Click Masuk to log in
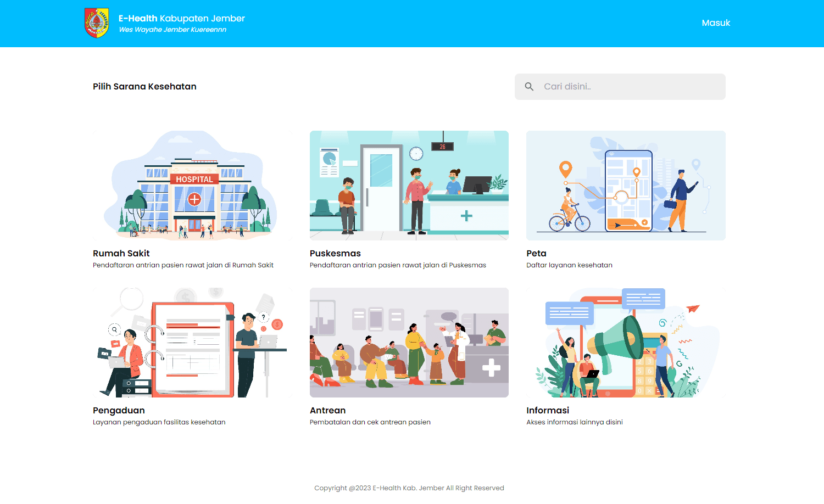 [716, 23]
